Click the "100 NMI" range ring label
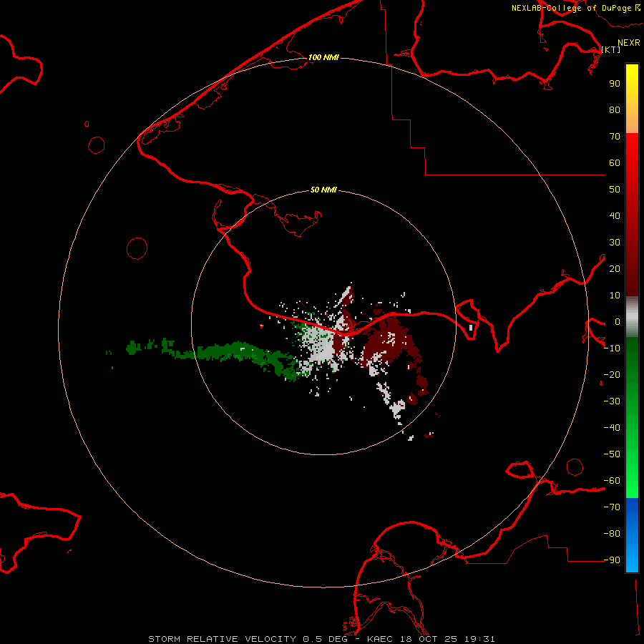Image resolution: width=644 pixels, height=644 pixels. [x=323, y=57]
